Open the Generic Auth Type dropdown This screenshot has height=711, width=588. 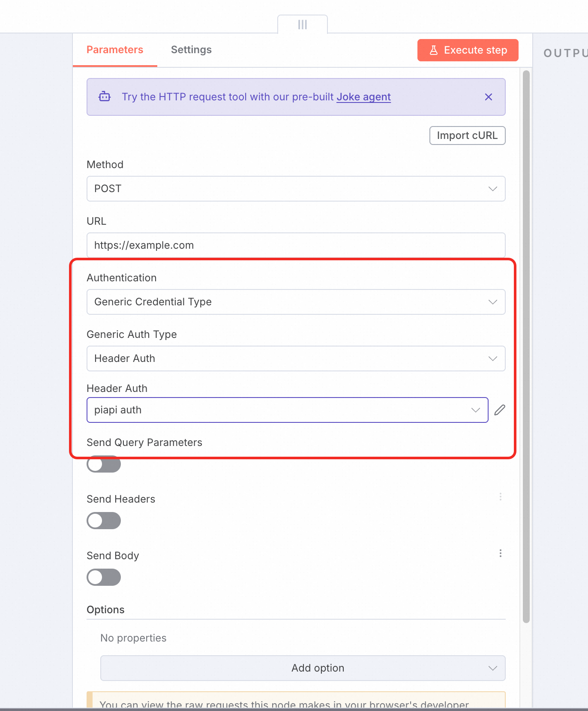(296, 359)
